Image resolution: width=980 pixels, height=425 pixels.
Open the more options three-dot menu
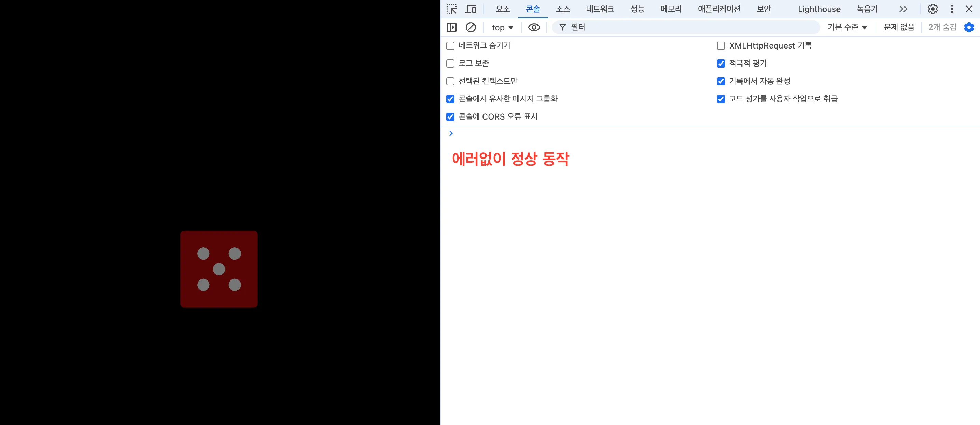pyautogui.click(x=951, y=9)
